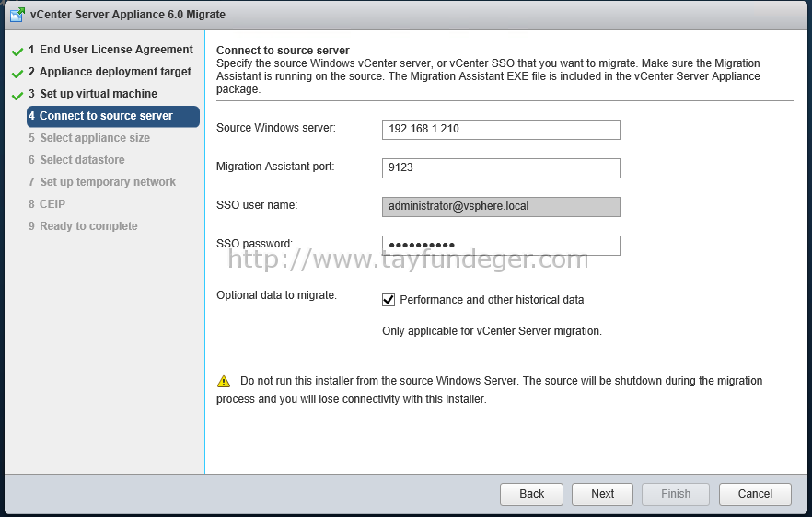
Task: Click the green checkmark beside Appliance deployment target
Action: tap(17, 74)
